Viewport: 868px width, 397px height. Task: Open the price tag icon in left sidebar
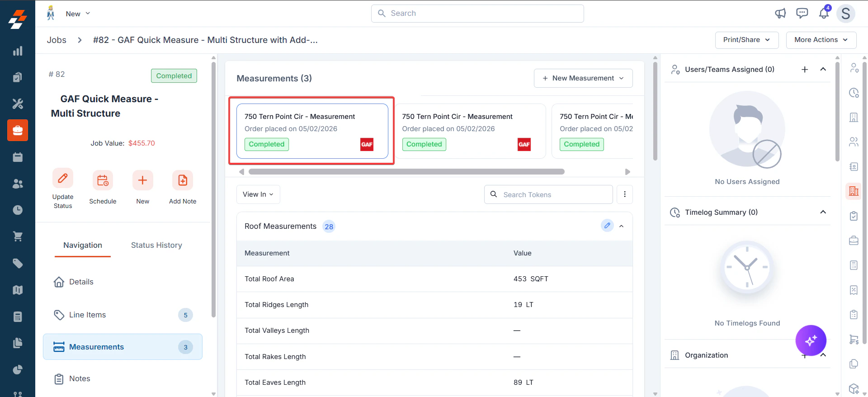[18, 263]
